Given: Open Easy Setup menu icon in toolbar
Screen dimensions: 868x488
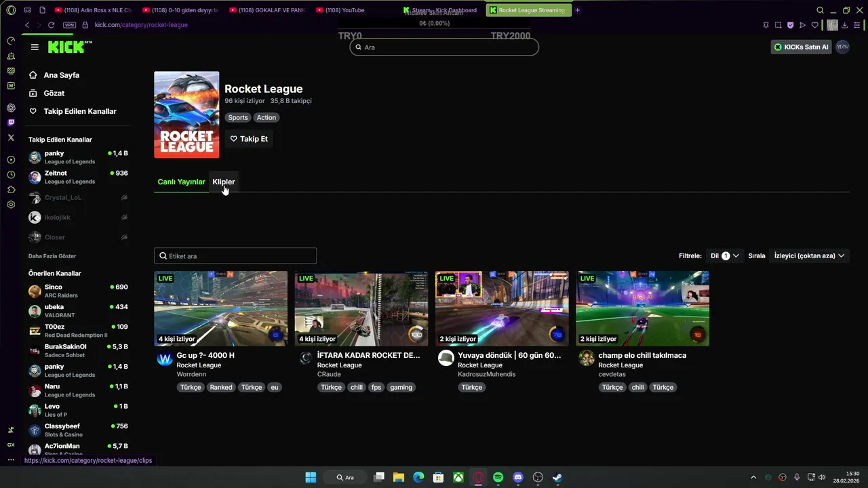Looking at the screenshot, I should [x=856, y=25].
